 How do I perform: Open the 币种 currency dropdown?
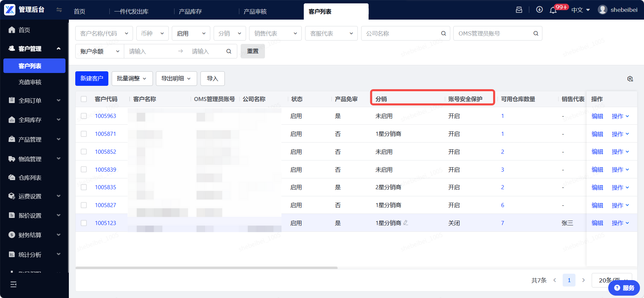pos(152,33)
